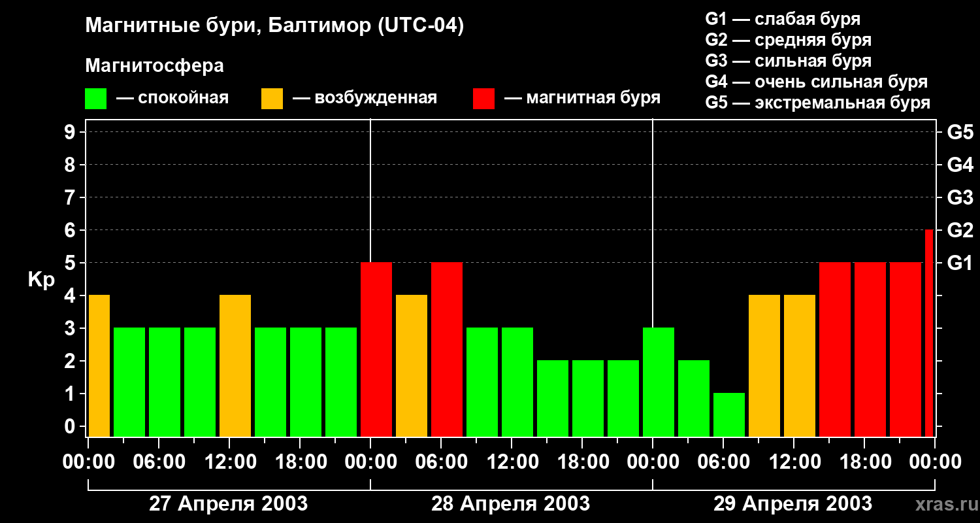This screenshot has width=980, height=523.
Task: Click the standalone 'G1' right-axis label
Action: (960, 263)
